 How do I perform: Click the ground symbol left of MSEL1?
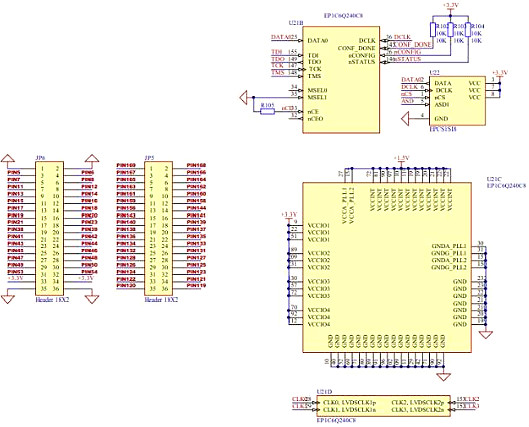pyautogui.click(x=244, y=97)
